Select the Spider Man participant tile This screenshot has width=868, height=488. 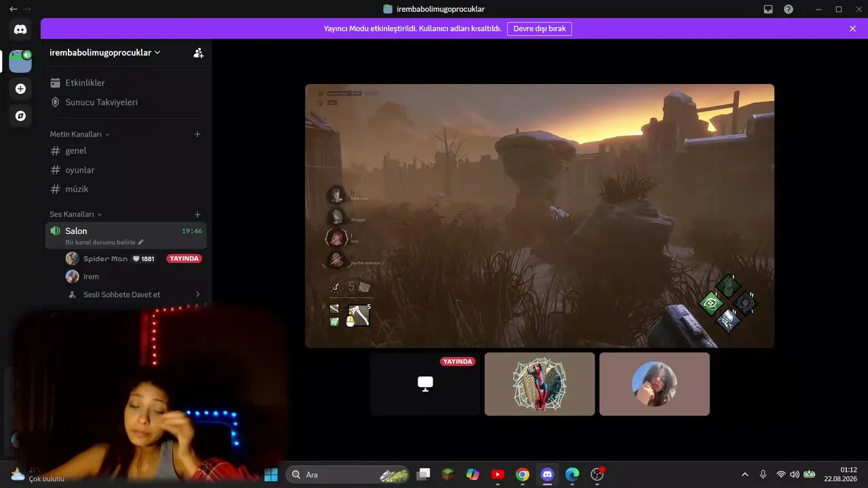540,384
